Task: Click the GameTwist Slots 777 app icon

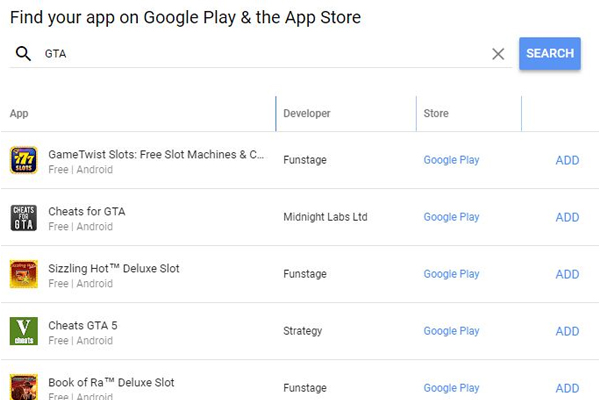Action: (24, 160)
